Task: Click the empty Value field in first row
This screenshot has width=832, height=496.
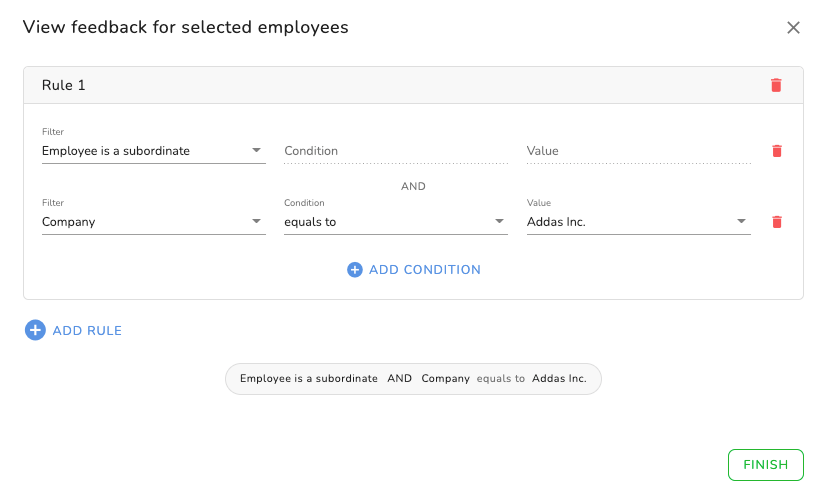Action: click(638, 151)
